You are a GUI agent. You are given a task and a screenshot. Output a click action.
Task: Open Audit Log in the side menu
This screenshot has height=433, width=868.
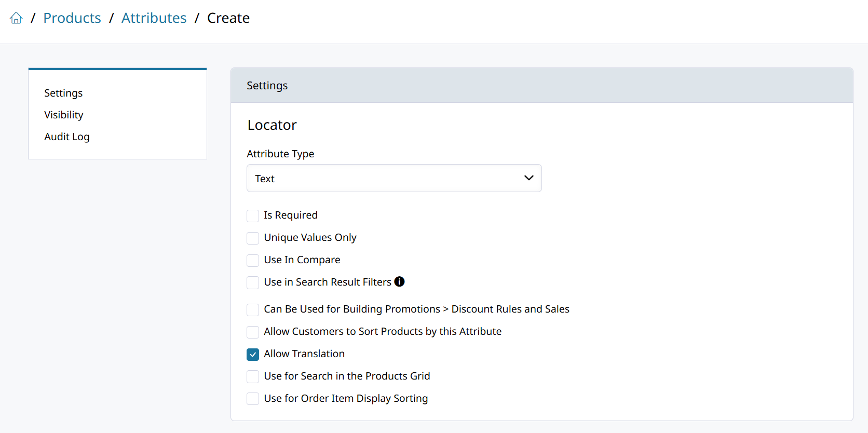click(67, 137)
